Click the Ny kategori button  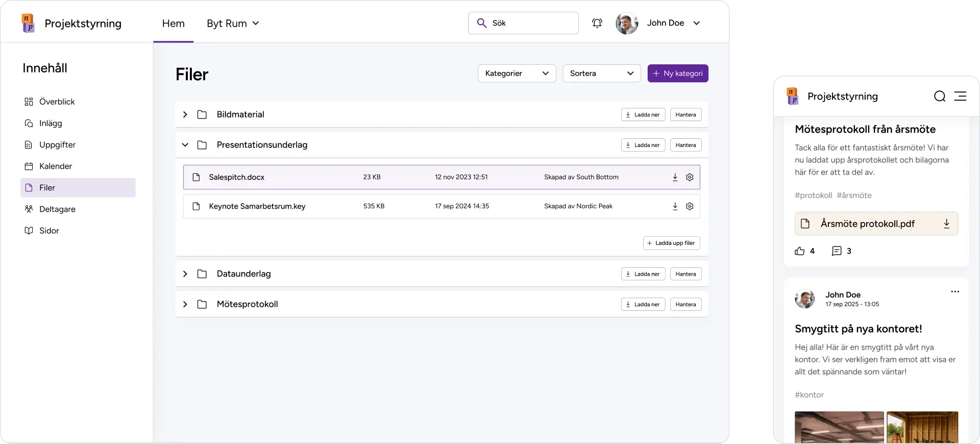(677, 73)
